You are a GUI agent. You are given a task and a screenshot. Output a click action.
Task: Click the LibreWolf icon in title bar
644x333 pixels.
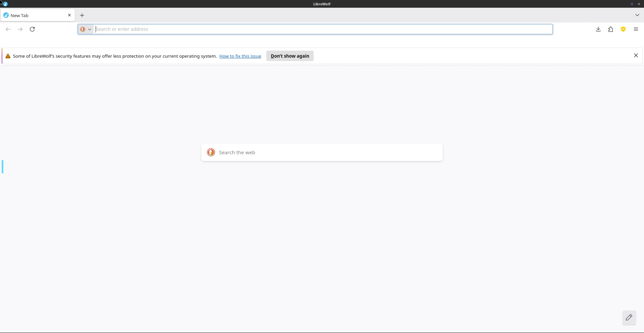pyautogui.click(x=5, y=4)
